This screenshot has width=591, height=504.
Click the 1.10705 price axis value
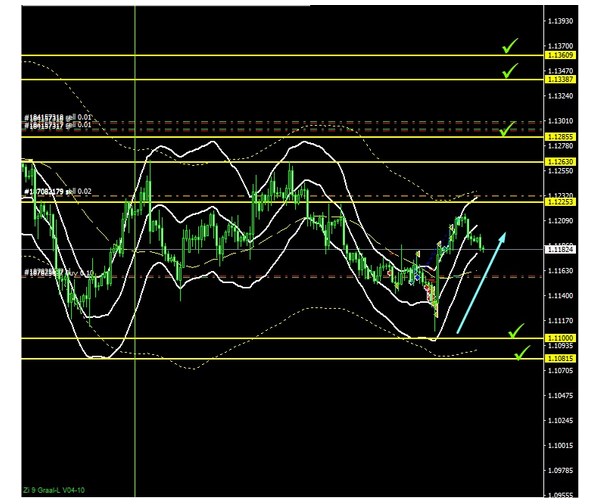tap(560, 371)
